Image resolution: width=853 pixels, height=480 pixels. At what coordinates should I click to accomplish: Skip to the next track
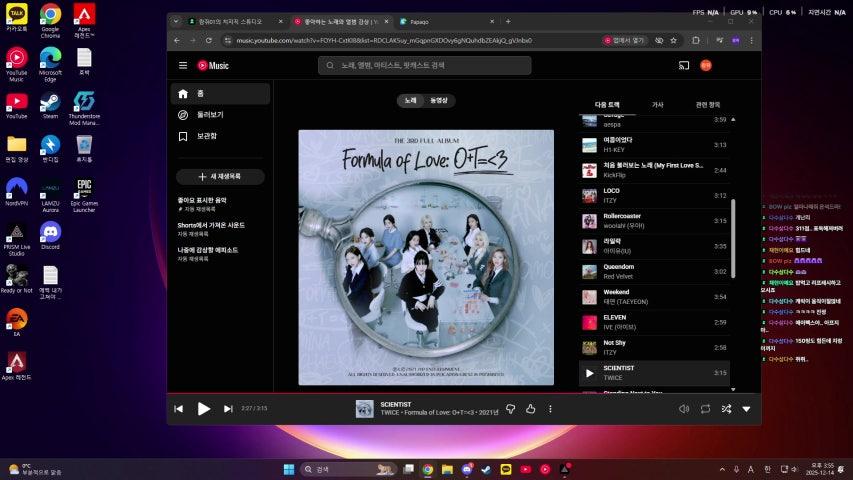click(x=228, y=409)
